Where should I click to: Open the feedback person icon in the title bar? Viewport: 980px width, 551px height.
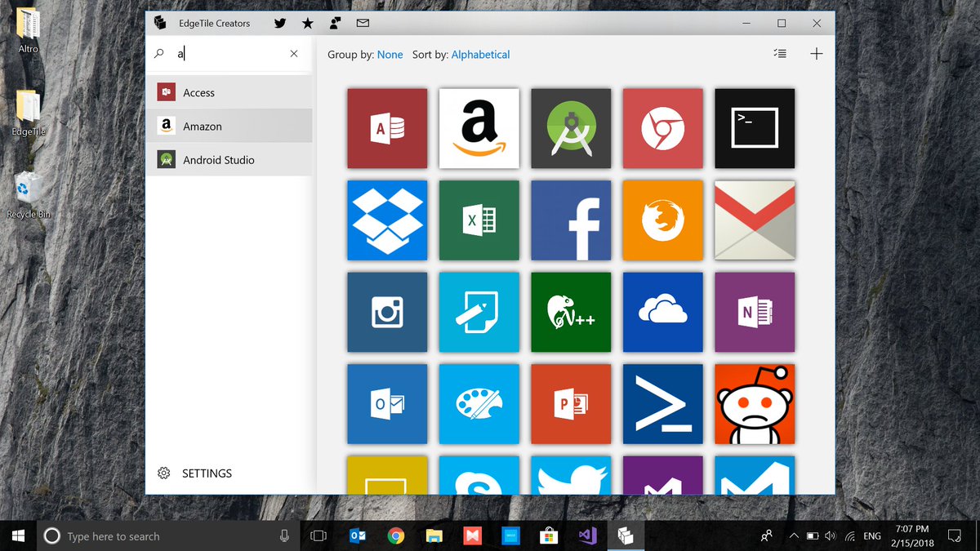click(335, 23)
